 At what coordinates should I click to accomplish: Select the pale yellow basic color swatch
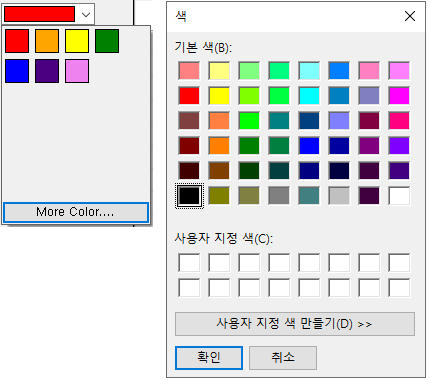(219, 71)
